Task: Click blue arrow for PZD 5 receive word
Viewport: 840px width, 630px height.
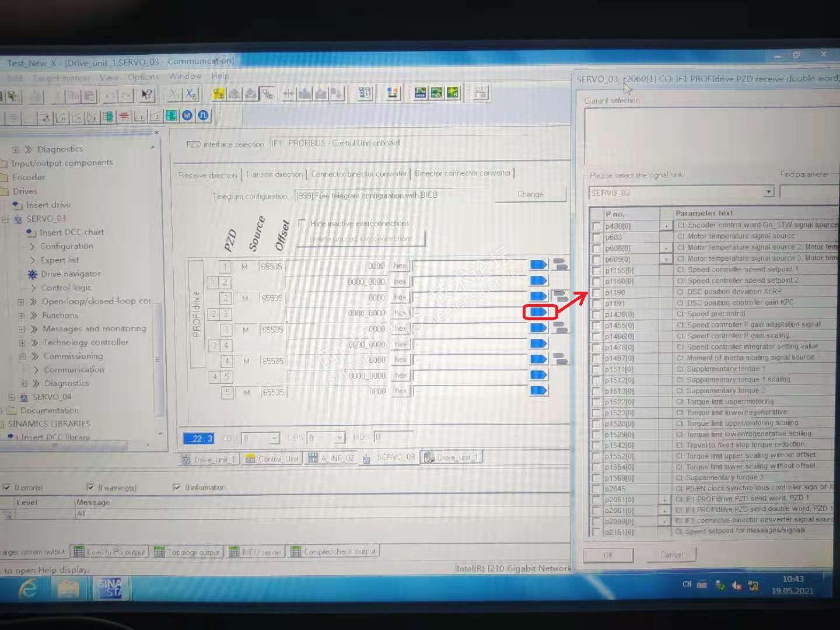Action: [x=538, y=390]
